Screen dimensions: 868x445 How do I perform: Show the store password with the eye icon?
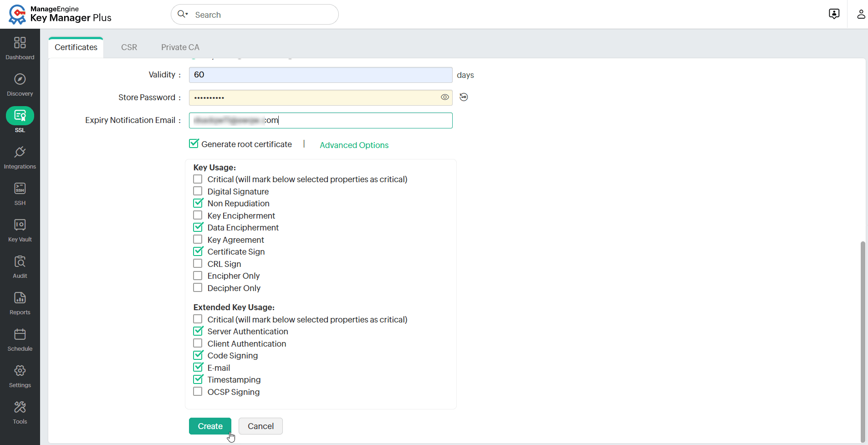coord(445,97)
